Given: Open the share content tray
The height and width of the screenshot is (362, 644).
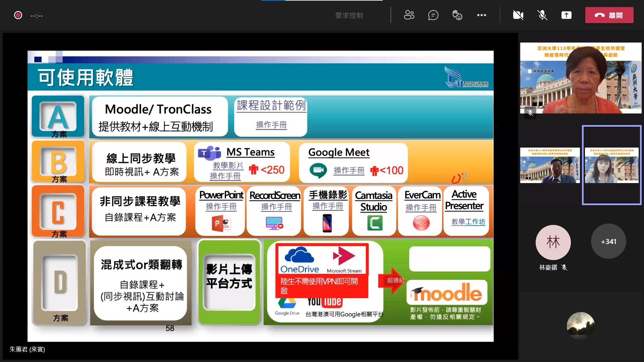Looking at the screenshot, I should 566,15.
